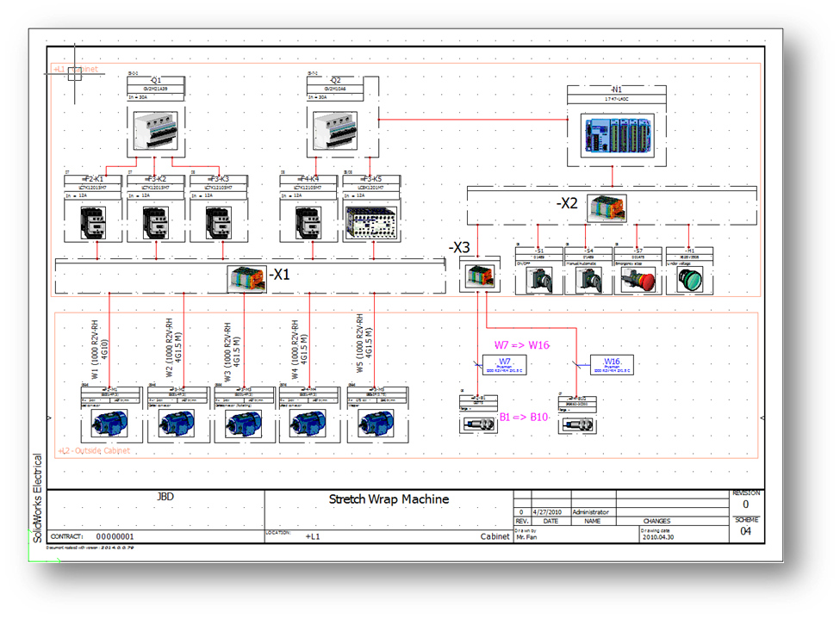The image size is (840, 619).
Task: Select the motor fed by cable W4
Action: pyautogui.click(x=308, y=423)
